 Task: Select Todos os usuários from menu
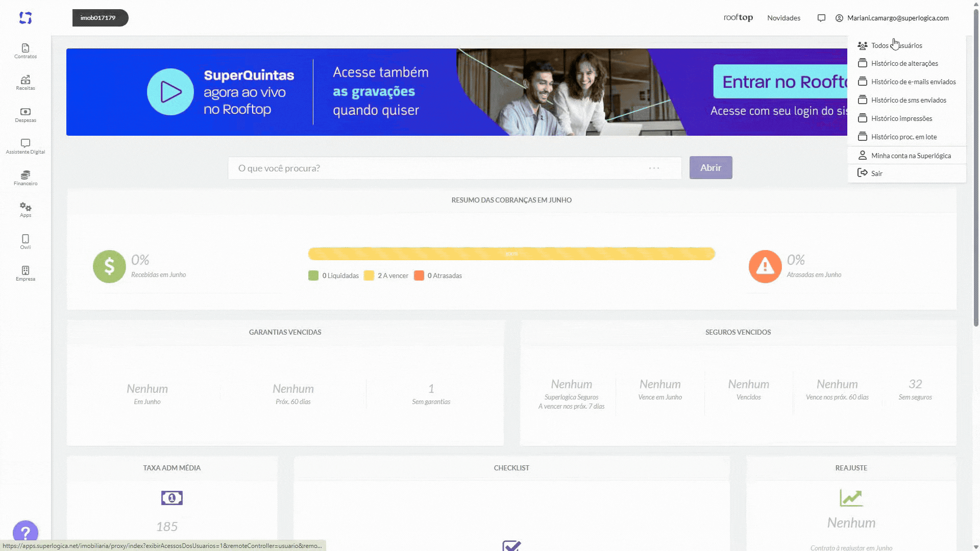907,45
